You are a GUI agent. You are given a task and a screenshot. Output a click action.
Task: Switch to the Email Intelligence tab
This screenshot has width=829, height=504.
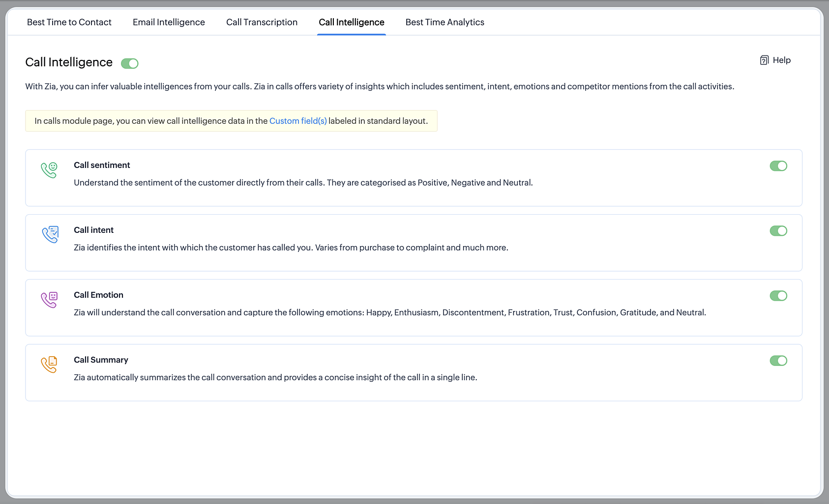pyautogui.click(x=169, y=22)
